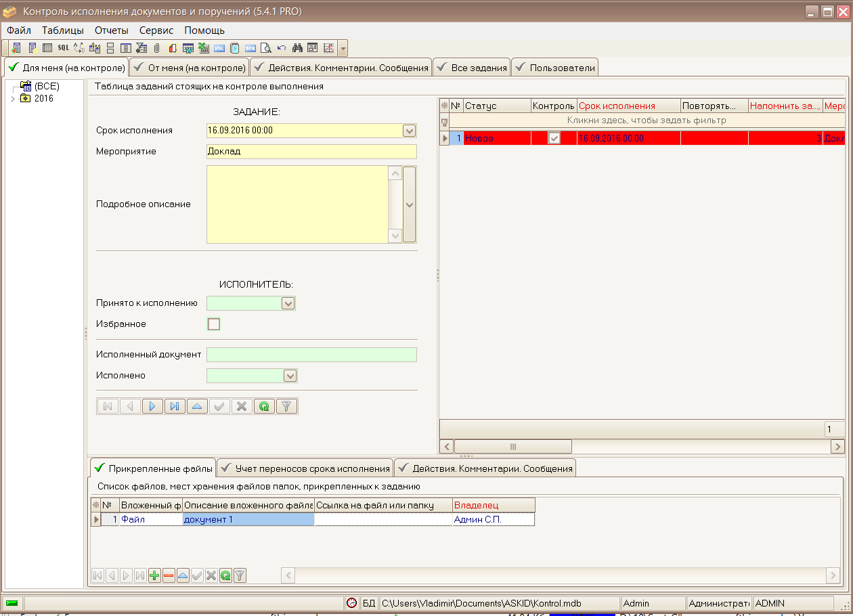This screenshot has height=616, width=853.
Task: Click the export to HTML toolbar icon
Action: (219, 48)
